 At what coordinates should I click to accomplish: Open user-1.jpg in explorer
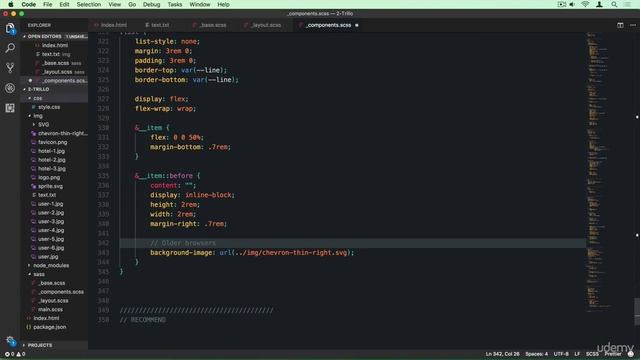(51, 204)
